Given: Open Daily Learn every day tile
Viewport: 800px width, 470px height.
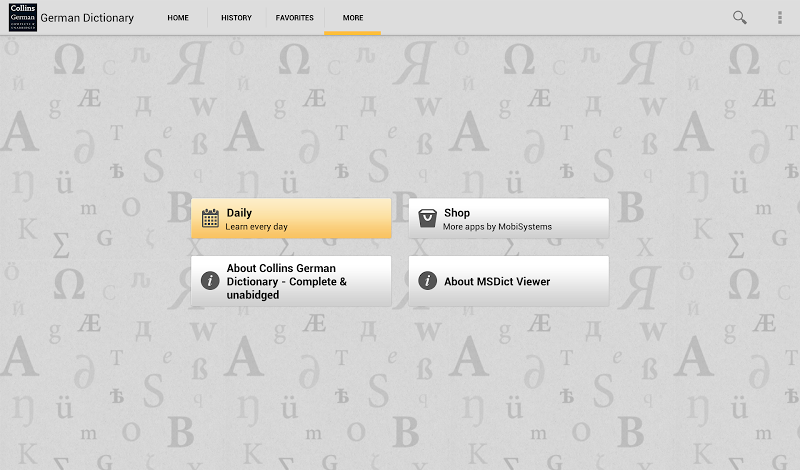Looking at the screenshot, I should [x=291, y=218].
